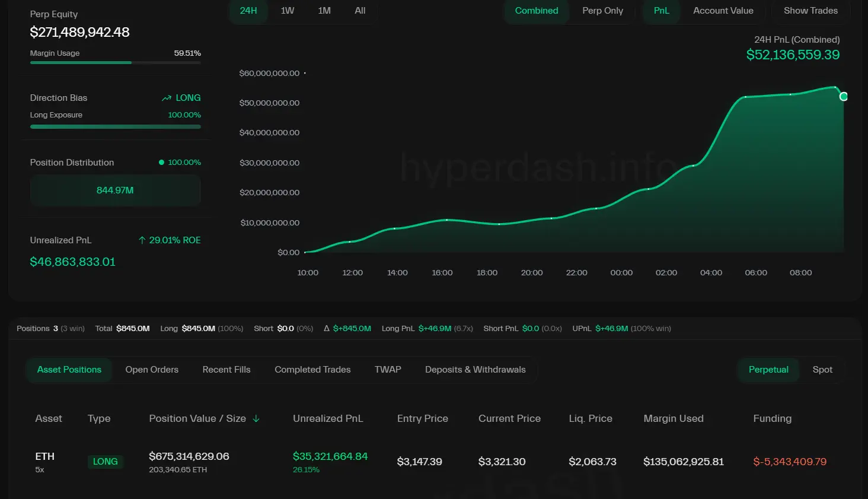Select Perp Only chart mode
Image resolution: width=868 pixels, height=499 pixels.
(x=602, y=11)
